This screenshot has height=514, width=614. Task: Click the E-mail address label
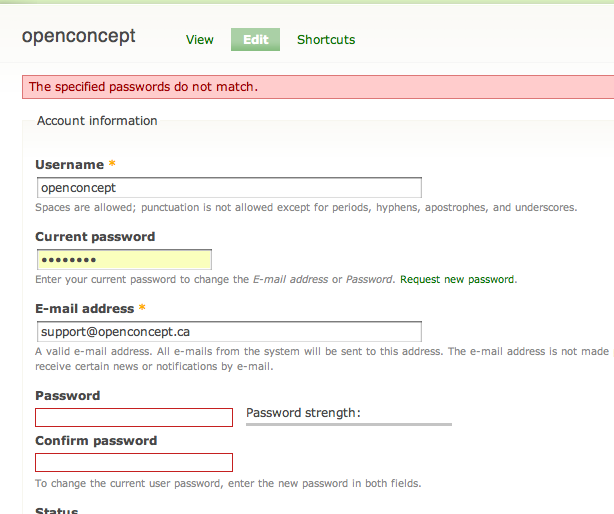[x=85, y=308]
